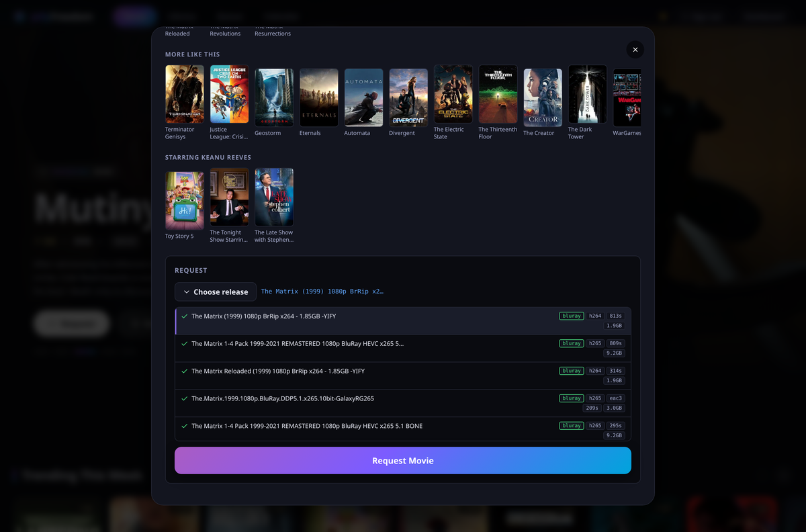Select the Automata poster
This screenshot has width=806, height=532.
(364, 97)
